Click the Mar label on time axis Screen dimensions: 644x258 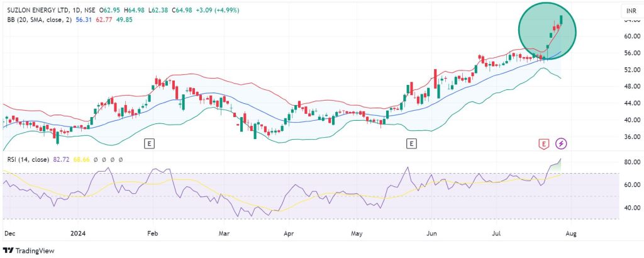pos(223,233)
